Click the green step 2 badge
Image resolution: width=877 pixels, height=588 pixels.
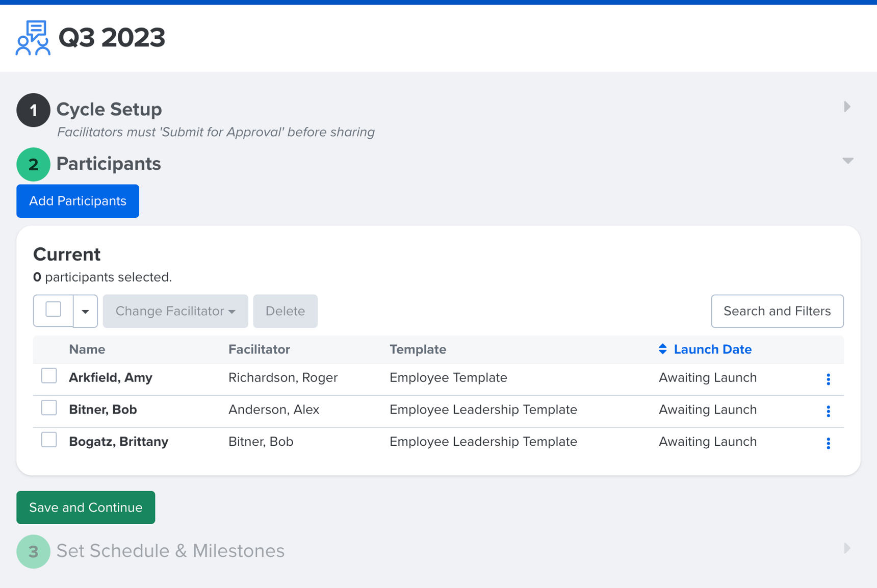33,164
